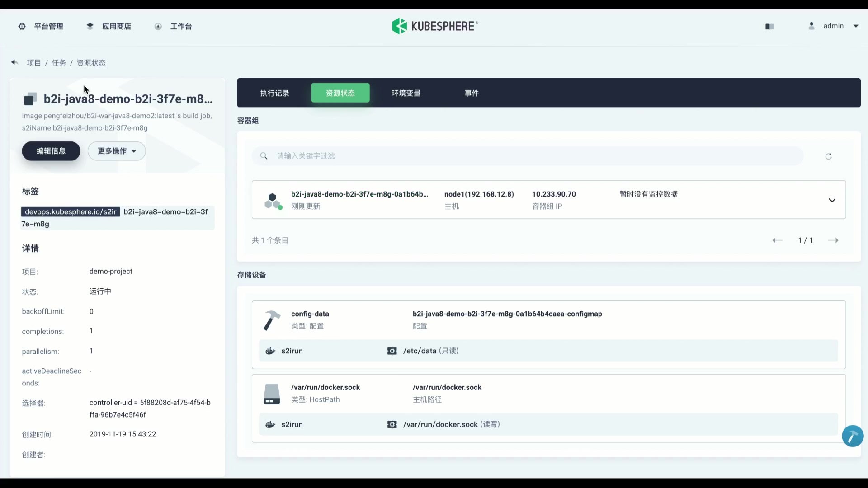This screenshot has width=868, height=488.
Task: Open the 事件 events tab
Action: 472,93
